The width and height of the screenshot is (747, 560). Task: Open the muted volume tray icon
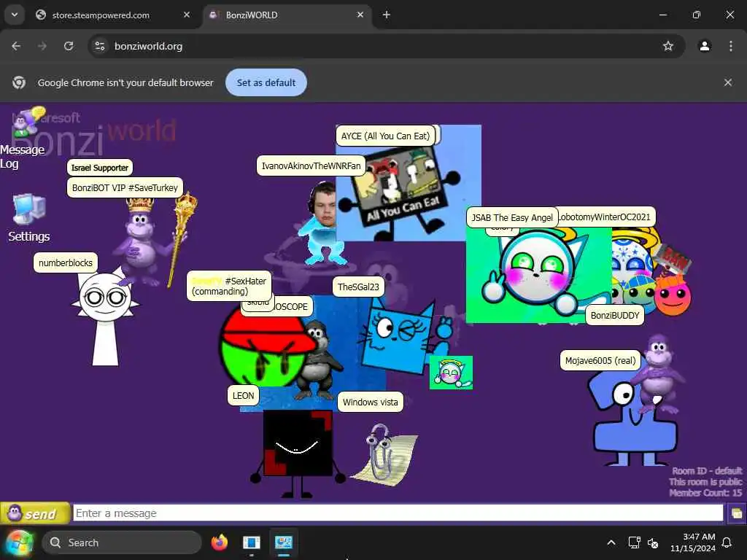653,542
